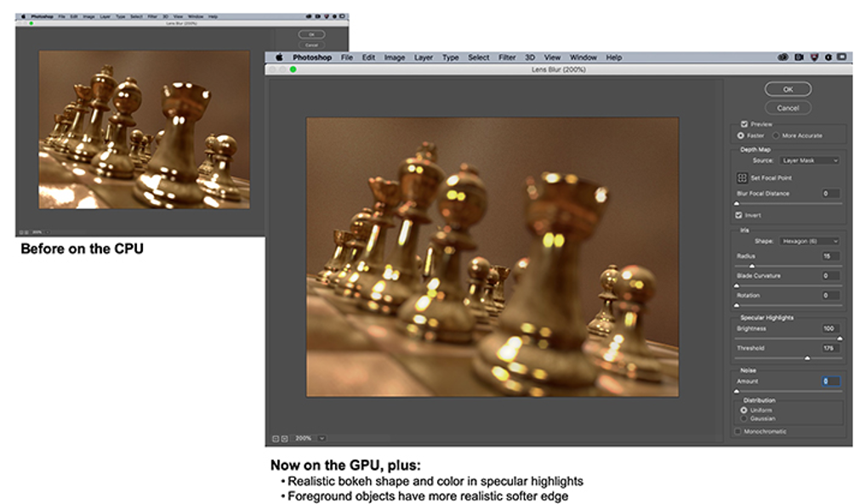Open the 200% zoom level dropdown
Image resolution: width=854 pixels, height=504 pixels.
click(x=322, y=439)
